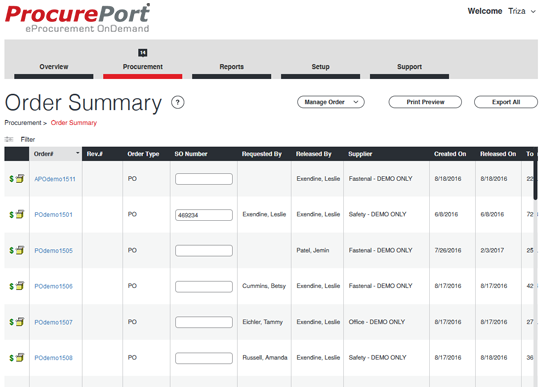Click the filter sliders icon

9,140
